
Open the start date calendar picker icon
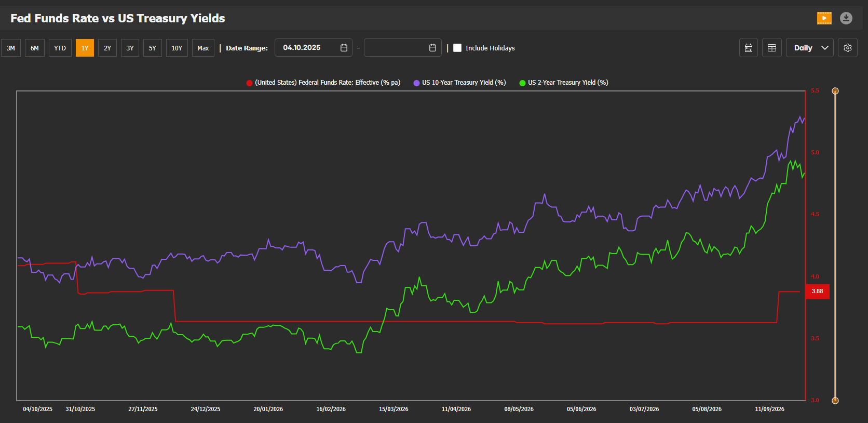[x=344, y=48]
